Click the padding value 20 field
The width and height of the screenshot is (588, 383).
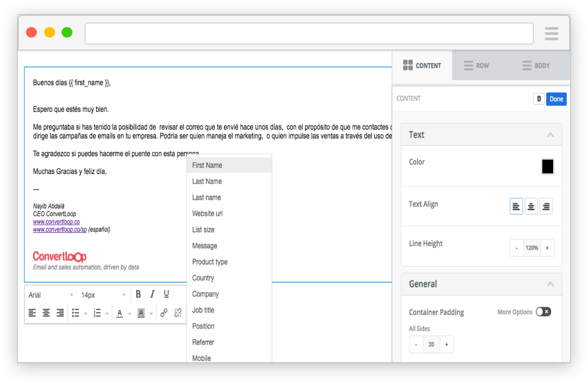pyautogui.click(x=431, y=345)
